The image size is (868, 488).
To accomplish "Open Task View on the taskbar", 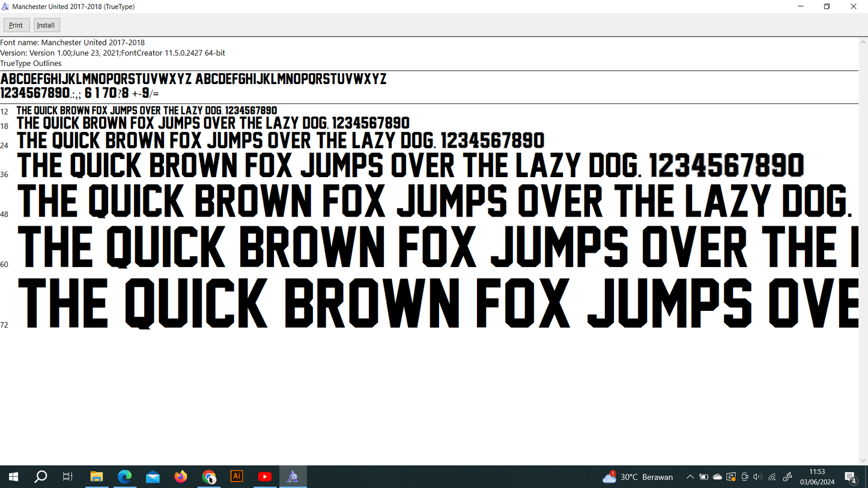I will click(68, 477).
